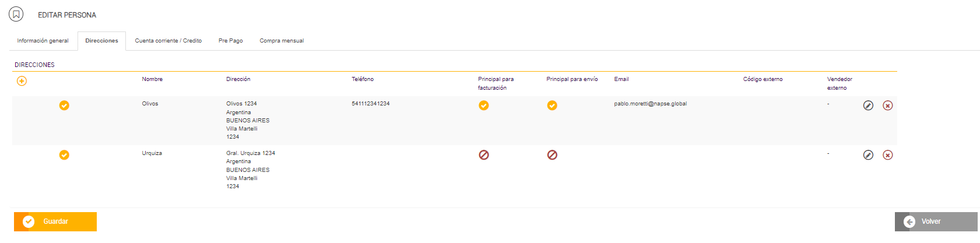Go back using the Volver button
The height and width of the screenshot is (243, 980).
[936, 221]
